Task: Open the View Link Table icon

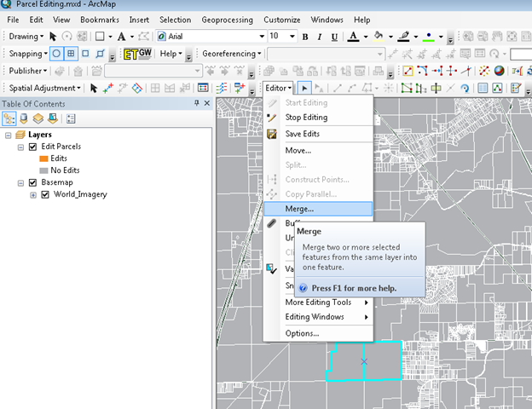Action: 203,88
